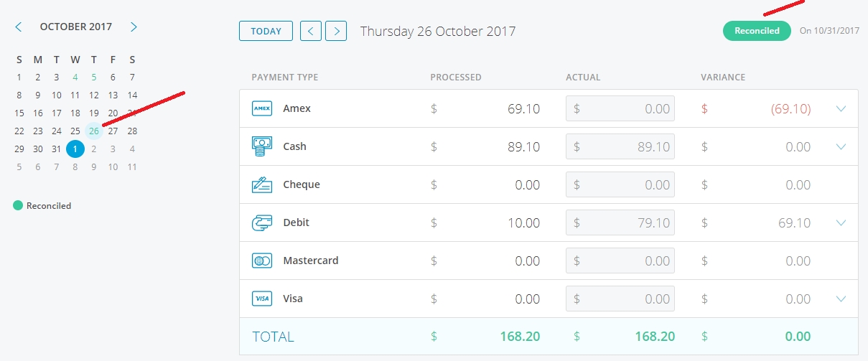Screen dimensions: 868x361
Task: Click the green Reconciled status badge
Action: click(757, 31)
